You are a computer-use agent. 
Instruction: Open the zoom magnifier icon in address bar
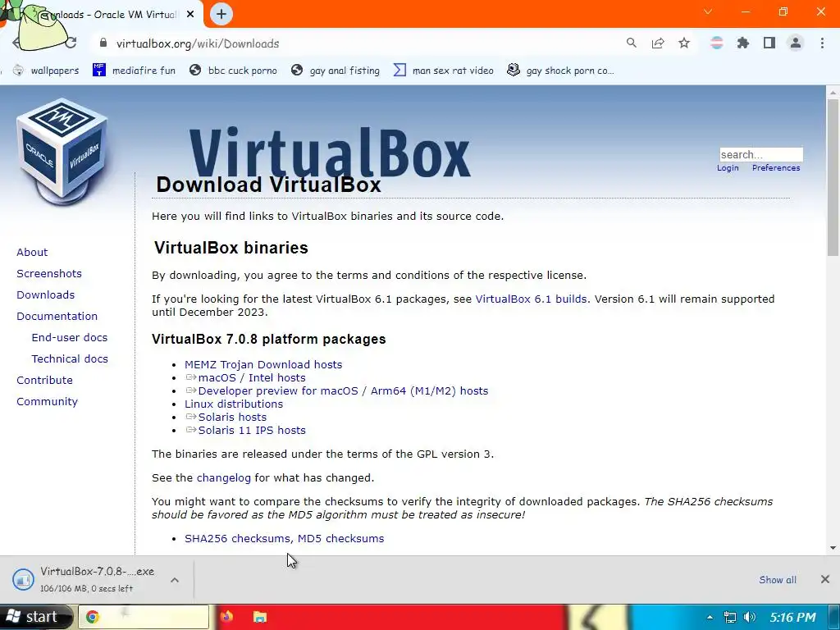pyautogui.click(x=632, y=43)
